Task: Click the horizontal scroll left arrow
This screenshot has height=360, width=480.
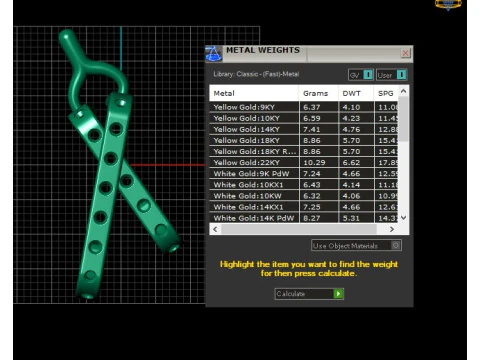Action: [215, 229]
